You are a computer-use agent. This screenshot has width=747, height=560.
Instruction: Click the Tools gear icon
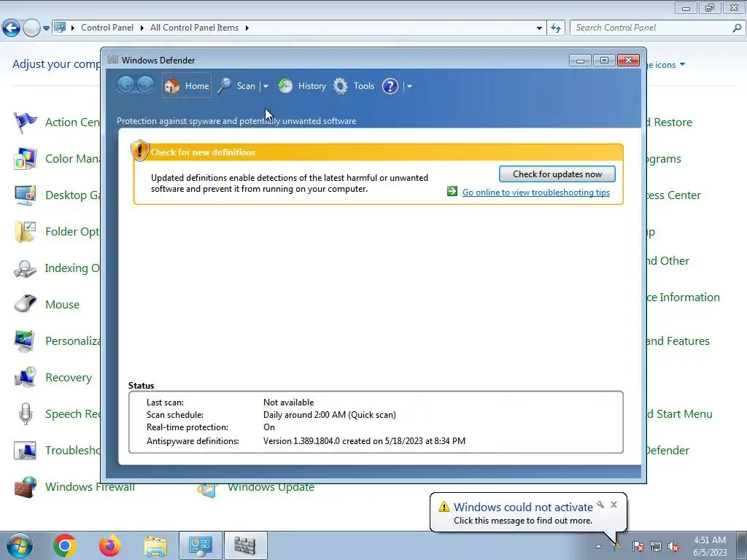(340, 86)
